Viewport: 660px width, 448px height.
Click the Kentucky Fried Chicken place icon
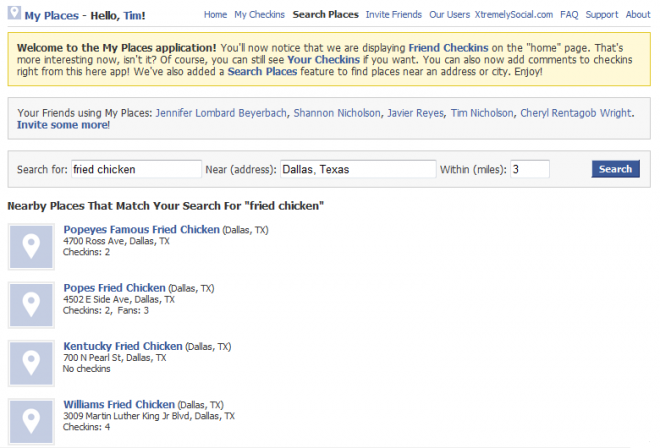pos(31,363)
